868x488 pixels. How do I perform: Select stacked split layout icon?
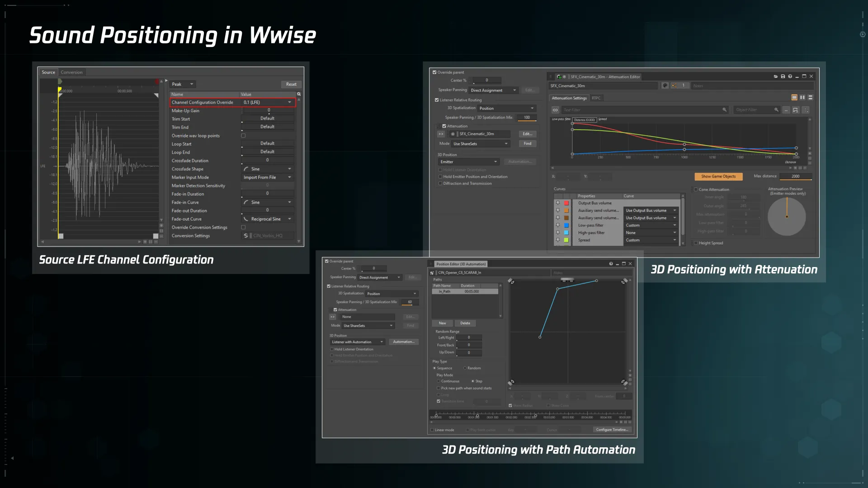[x=811, y=98]
